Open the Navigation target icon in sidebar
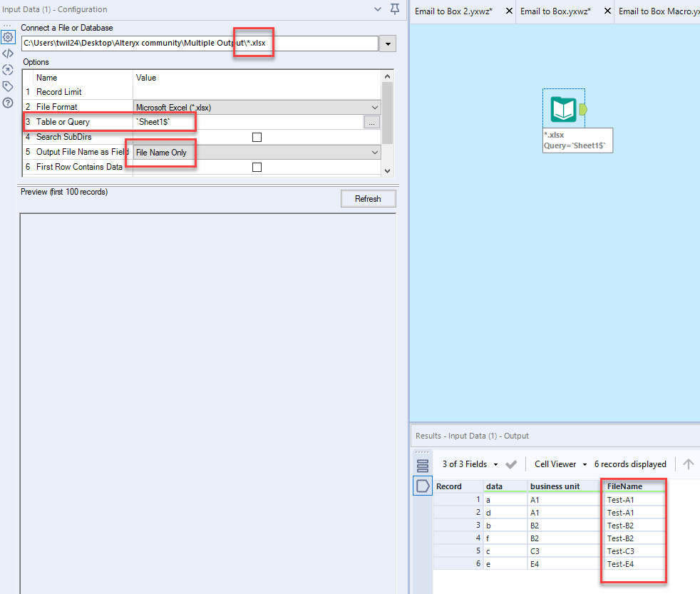The image size is (700, 594). pyautogui.click(x=8, y=70)
